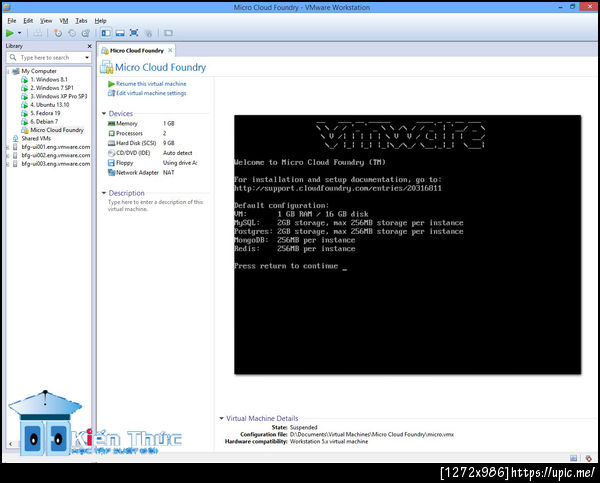Take a snapshot of this virtual machine
This screenshot has width=600, height=483.
click(x=58, y=33)
